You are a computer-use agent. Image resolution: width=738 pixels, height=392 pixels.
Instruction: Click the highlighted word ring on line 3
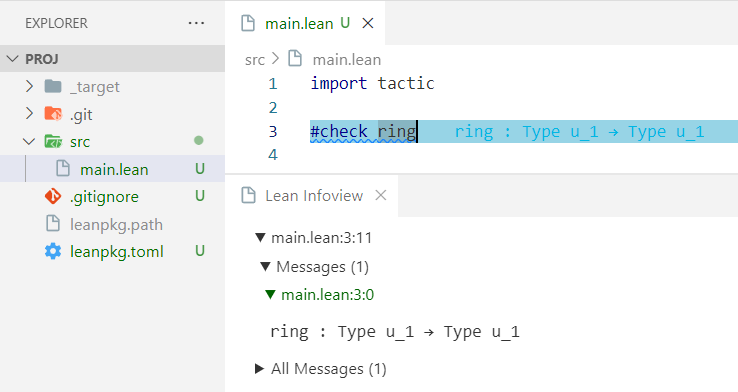[x=397, y=131]
